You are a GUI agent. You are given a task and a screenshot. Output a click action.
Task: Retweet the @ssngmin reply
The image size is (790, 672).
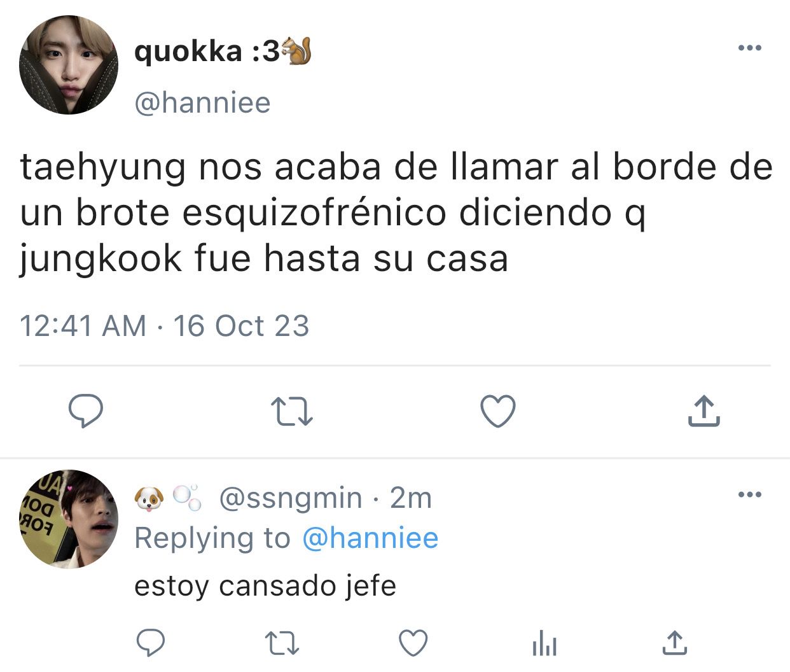282,643
